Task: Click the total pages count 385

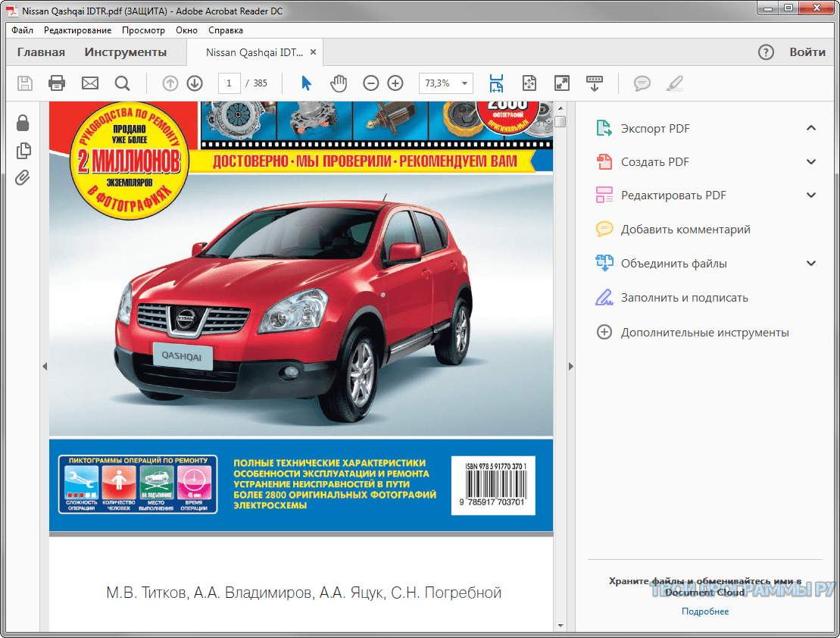Action: pos(261,83)
